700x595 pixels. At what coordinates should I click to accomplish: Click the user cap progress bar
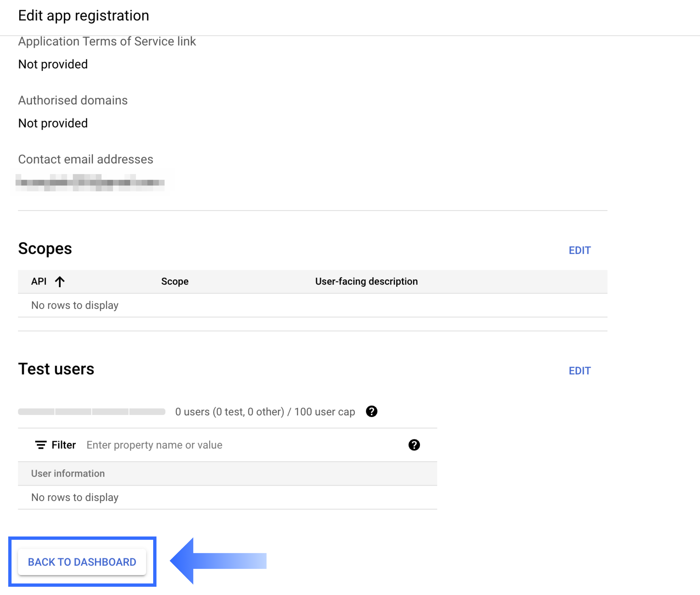click(92, 412)
